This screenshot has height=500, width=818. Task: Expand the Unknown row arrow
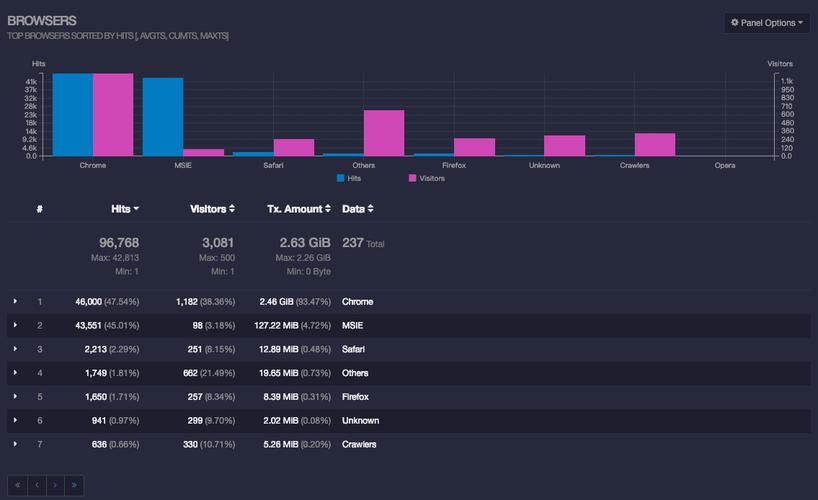coord(15,420)
